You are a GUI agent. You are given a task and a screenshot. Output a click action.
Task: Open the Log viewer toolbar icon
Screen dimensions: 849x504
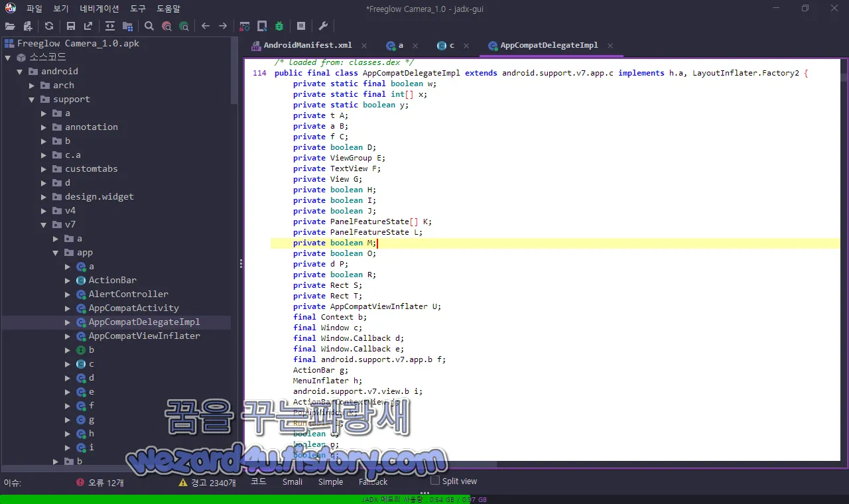301,26
